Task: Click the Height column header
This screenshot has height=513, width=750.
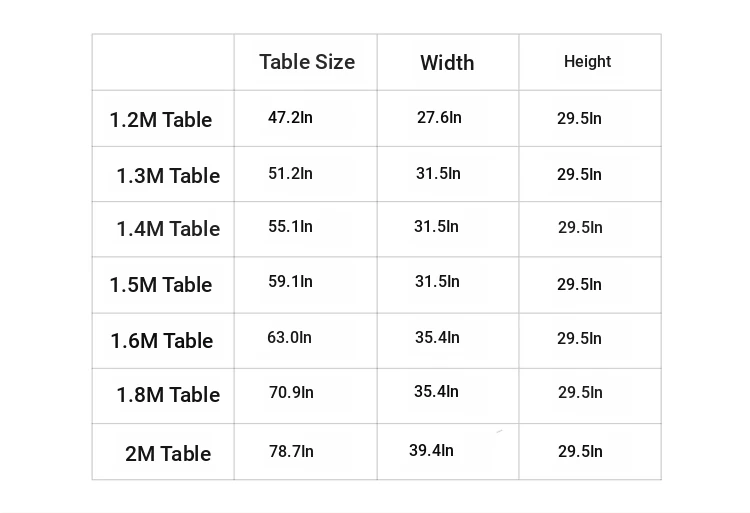Action: [587, 62]
